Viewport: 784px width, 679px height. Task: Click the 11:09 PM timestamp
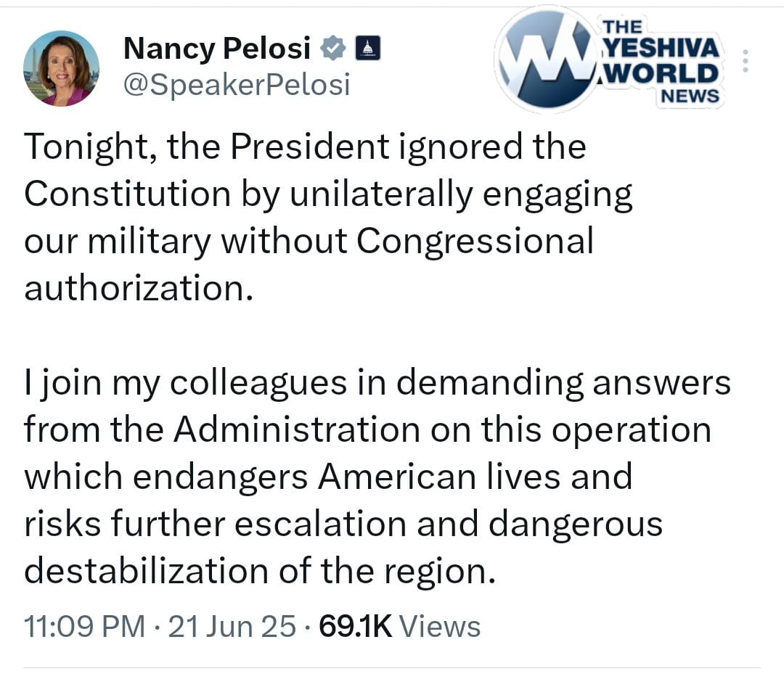click(x=84, y=626)
